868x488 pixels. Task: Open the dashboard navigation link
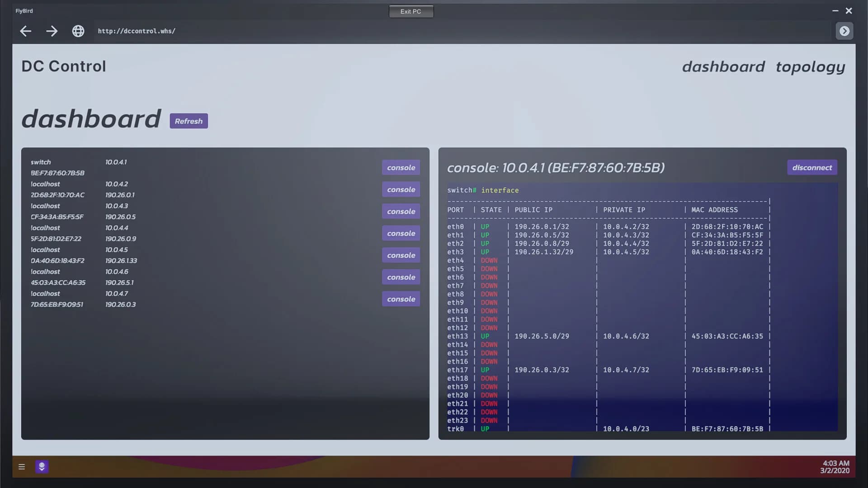point(723,67)
